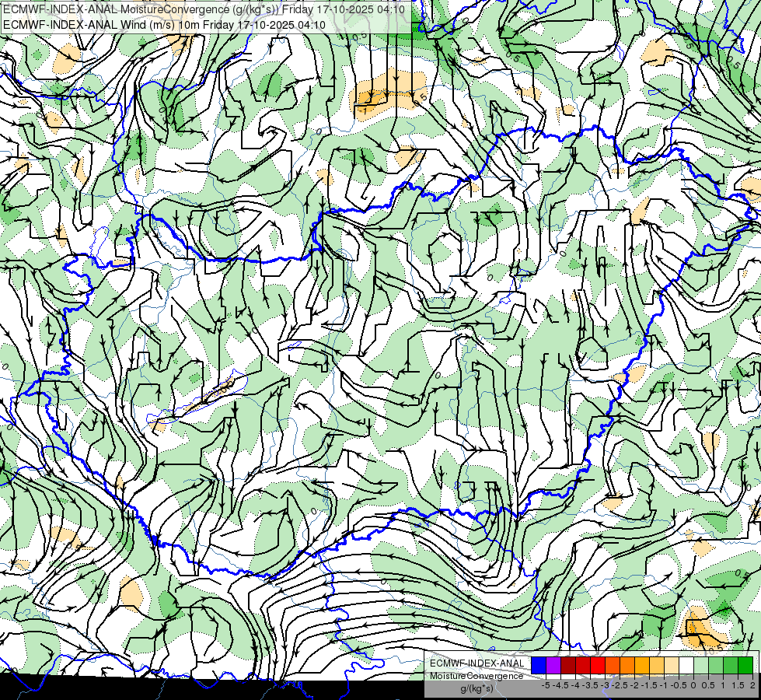
Task: Pick the orange swatch between -2.5 and -2
Action: [627, 665]
